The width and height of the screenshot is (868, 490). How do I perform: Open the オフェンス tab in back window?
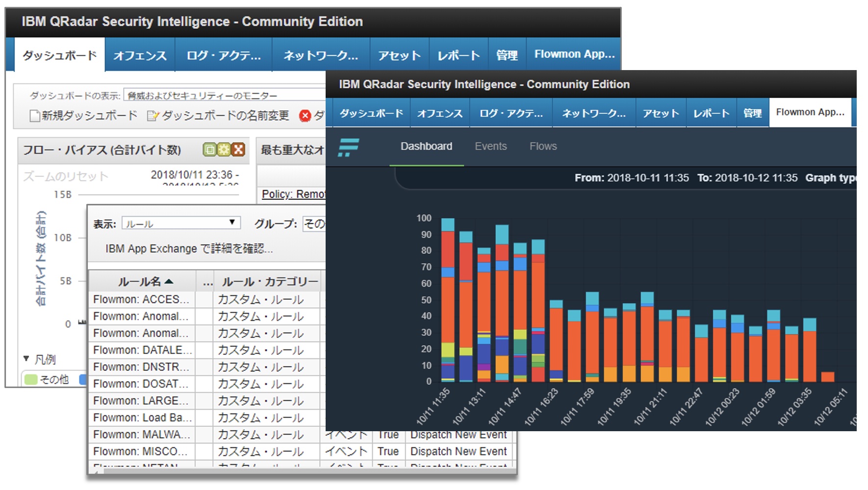pyautogui.click(x=140, y=55)
